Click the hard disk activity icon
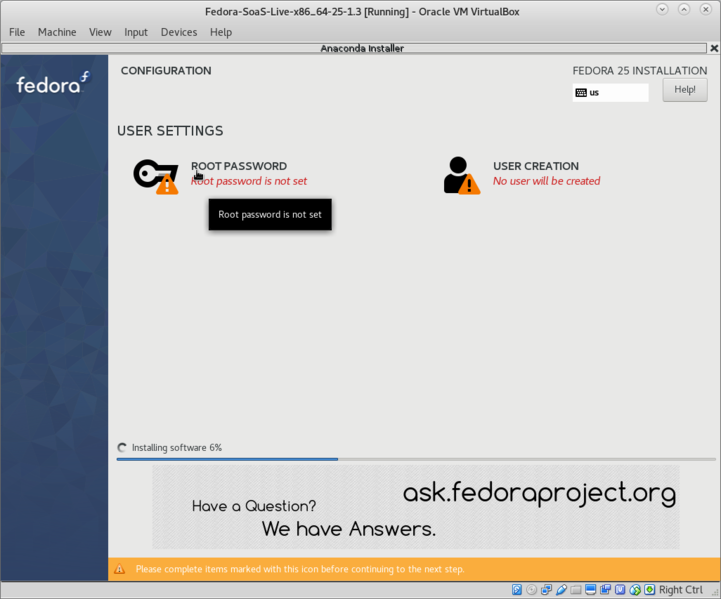 click(517, 590)
